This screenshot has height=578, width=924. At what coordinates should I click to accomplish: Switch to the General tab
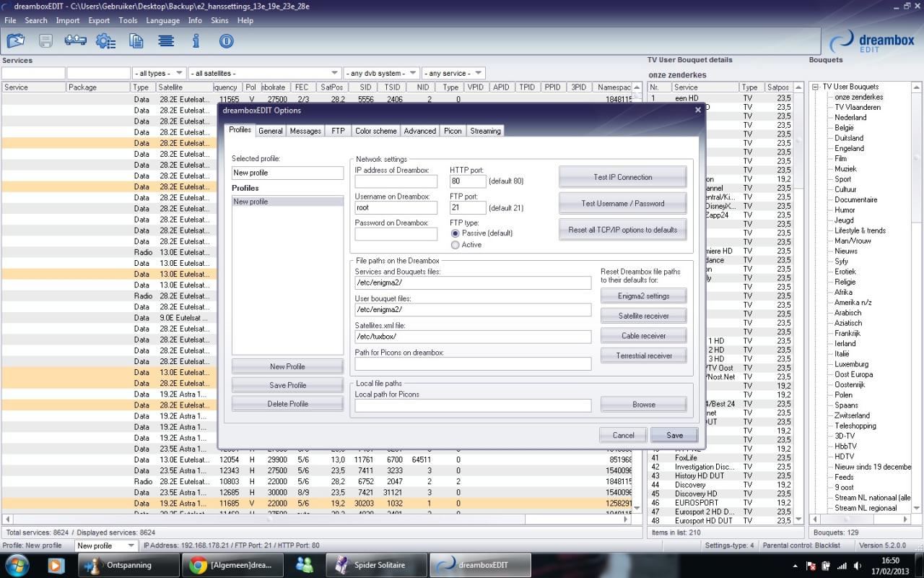pyautogui.click(x=270, y=131)
